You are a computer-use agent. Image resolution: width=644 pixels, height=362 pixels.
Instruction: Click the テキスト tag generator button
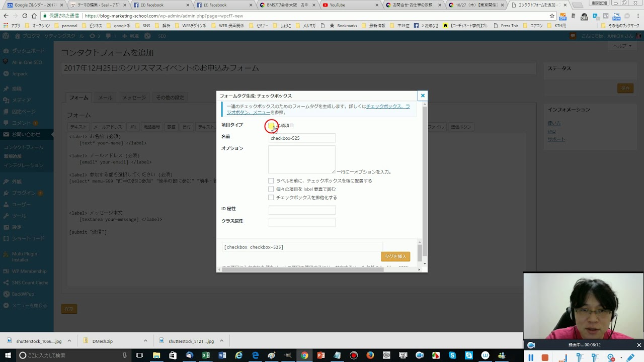pyautogui.click(x=78, y=127)
